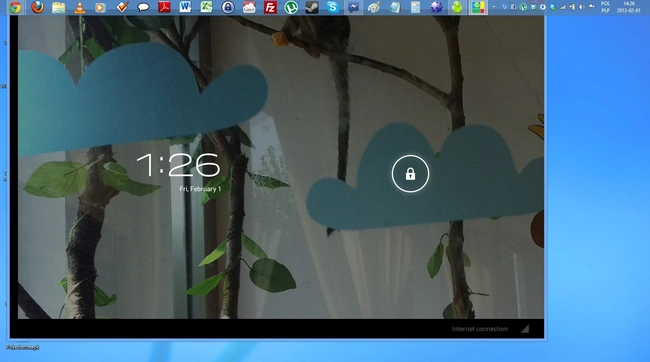Open the orange checkmark task app

[122, 7]
